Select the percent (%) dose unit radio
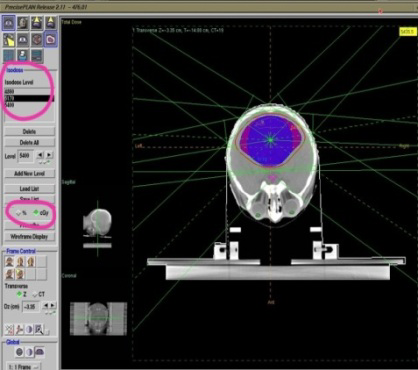The width and height of the screenshot is (418, 370). pos(19,213)
